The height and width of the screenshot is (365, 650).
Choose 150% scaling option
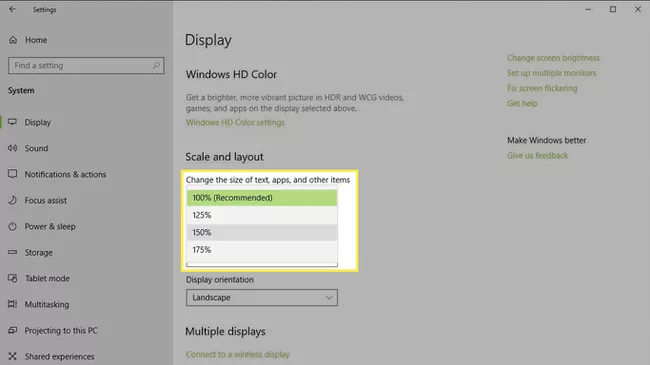tap(262, 233)
